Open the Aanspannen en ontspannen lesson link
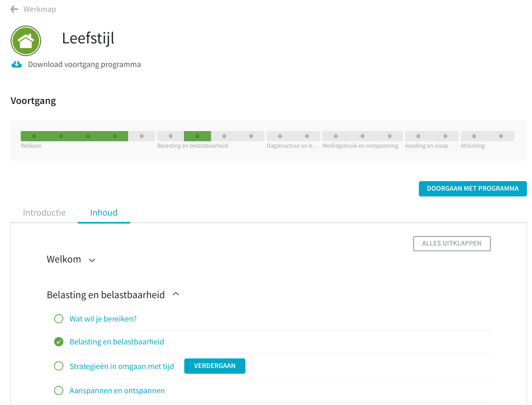This screenshot has height=405, width=532. 117,391
